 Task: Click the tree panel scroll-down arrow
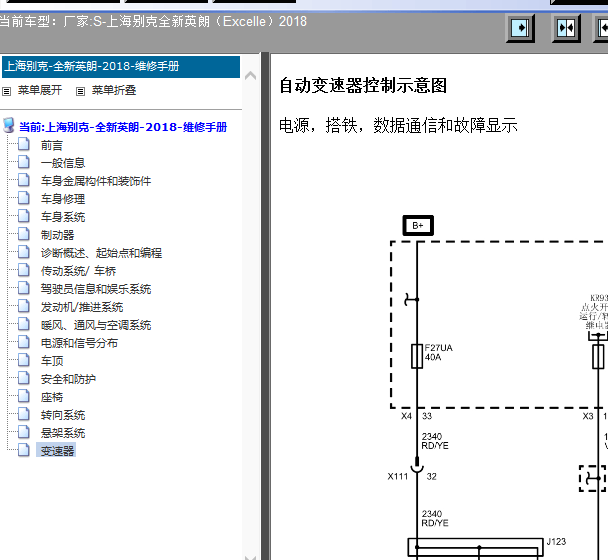pyautogui.click(x=250, y=557)
